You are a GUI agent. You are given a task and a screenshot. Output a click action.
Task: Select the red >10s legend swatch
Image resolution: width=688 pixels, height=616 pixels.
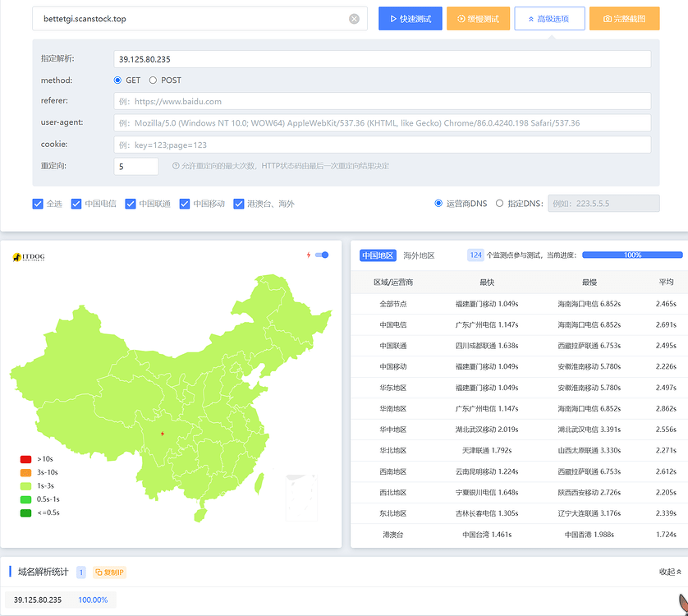(25, 459)
